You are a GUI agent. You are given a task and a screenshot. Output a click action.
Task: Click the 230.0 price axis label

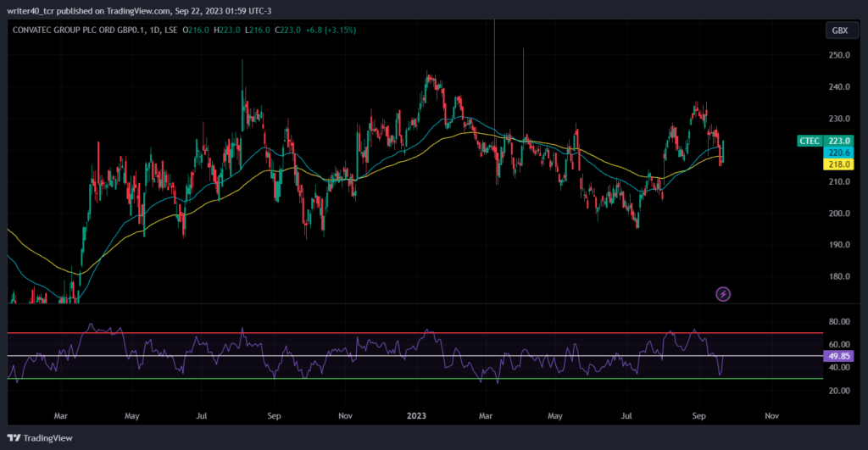[839, 119]
